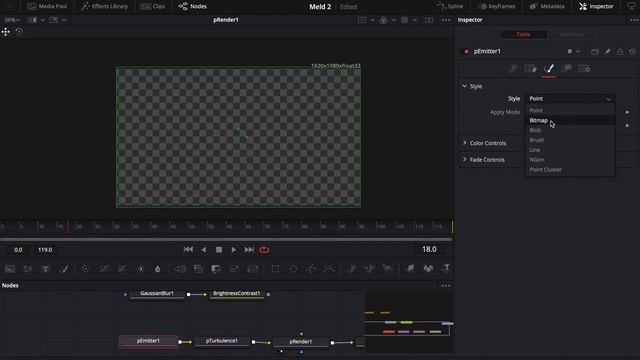Screen dimensions: 640x360
Task: Click the render start field showing 0.0
Action: click(x=18, y=249)
